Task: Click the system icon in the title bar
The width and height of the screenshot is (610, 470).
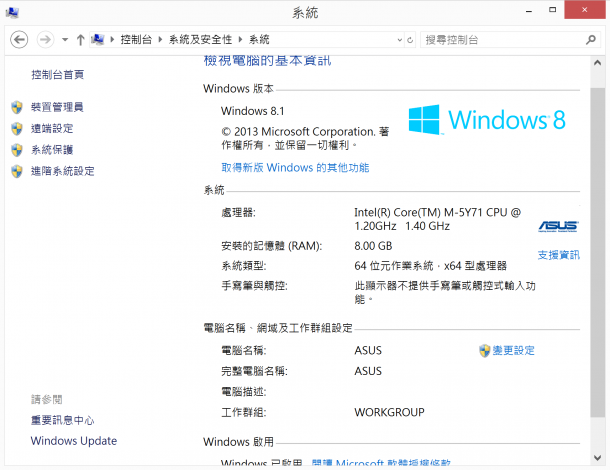Action: point(12,12)
